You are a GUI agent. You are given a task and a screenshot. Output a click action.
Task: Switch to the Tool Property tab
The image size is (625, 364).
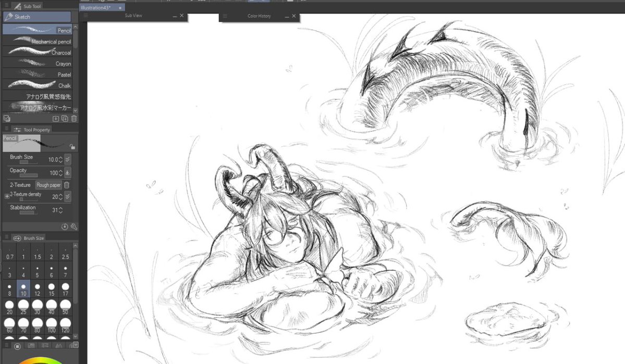coord(32,130)
